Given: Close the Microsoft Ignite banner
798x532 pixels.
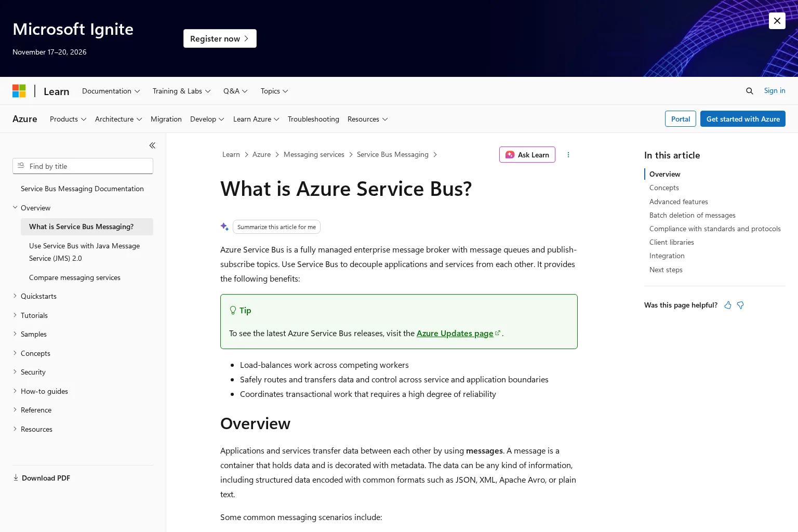Looking at the screenshot, I should [777, 21].
